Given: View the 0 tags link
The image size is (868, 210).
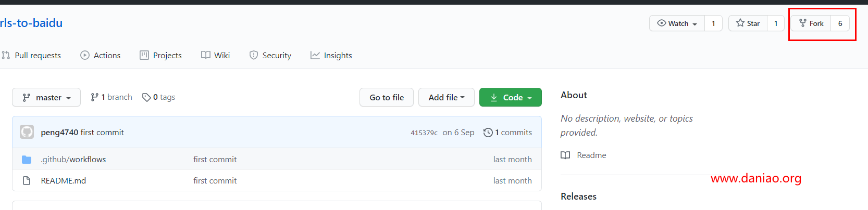Looking at the screenshot, I should 159,97.
